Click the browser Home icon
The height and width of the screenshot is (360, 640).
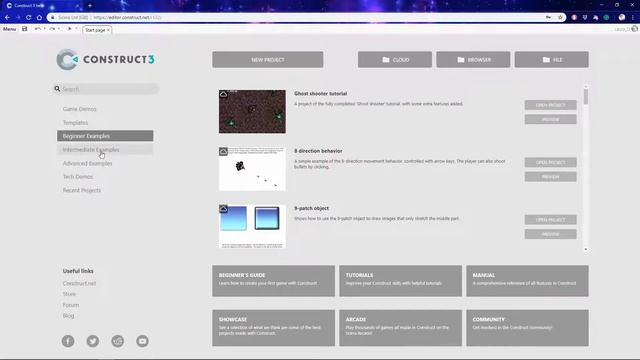[x=39, y=18]
